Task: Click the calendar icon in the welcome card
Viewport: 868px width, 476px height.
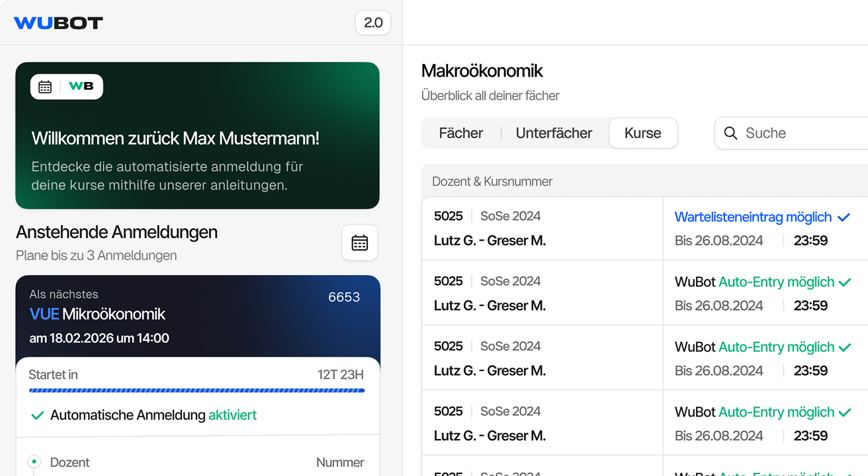Action: coord(45,87)
